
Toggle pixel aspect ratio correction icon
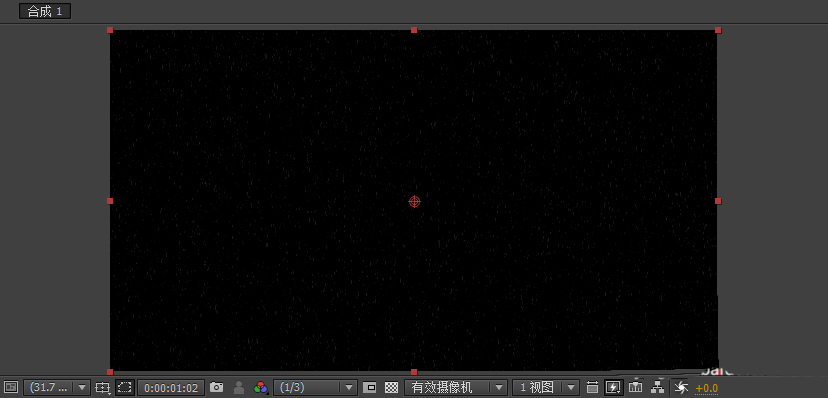tap(592, 387)
